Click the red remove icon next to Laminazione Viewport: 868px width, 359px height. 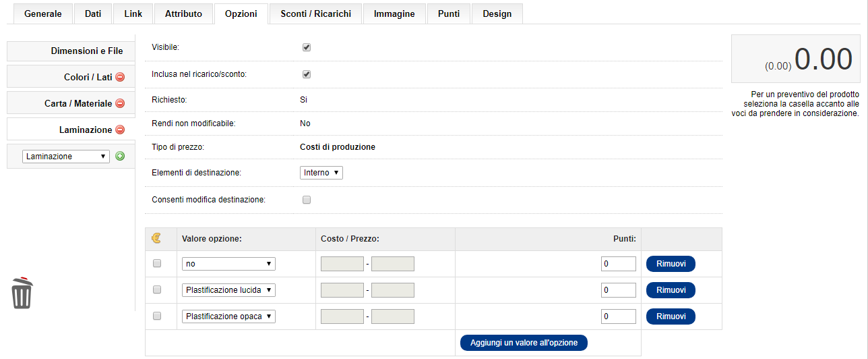click(120, 130)
